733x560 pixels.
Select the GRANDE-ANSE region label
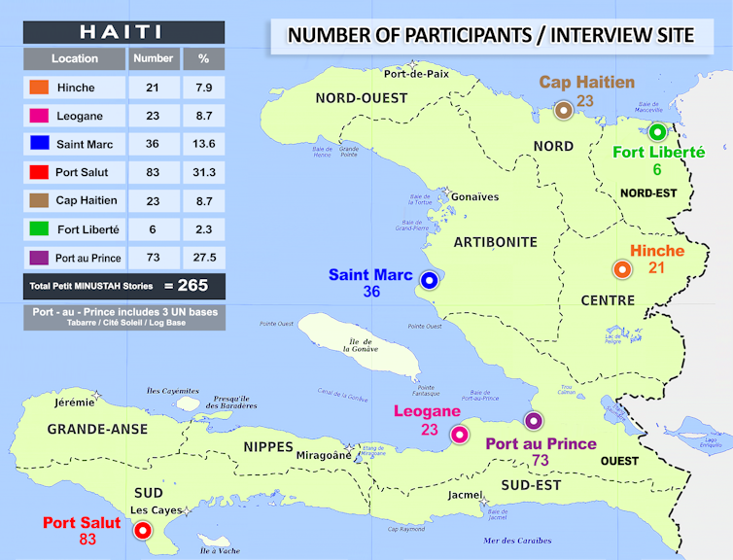tap(98, 429)
